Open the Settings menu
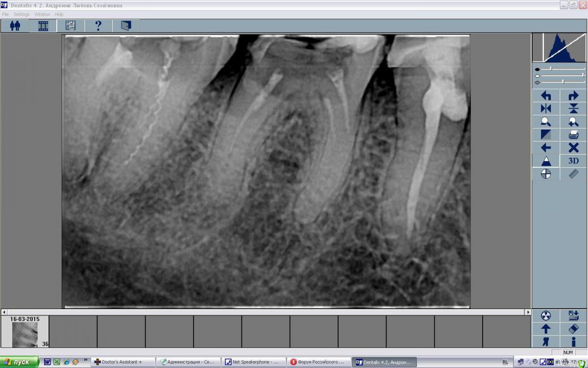The image size is (588, 368). tap(22, 14)
